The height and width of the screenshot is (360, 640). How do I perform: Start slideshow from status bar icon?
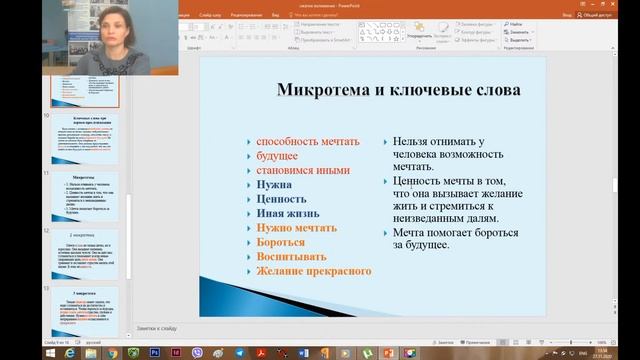coord(542,342)
